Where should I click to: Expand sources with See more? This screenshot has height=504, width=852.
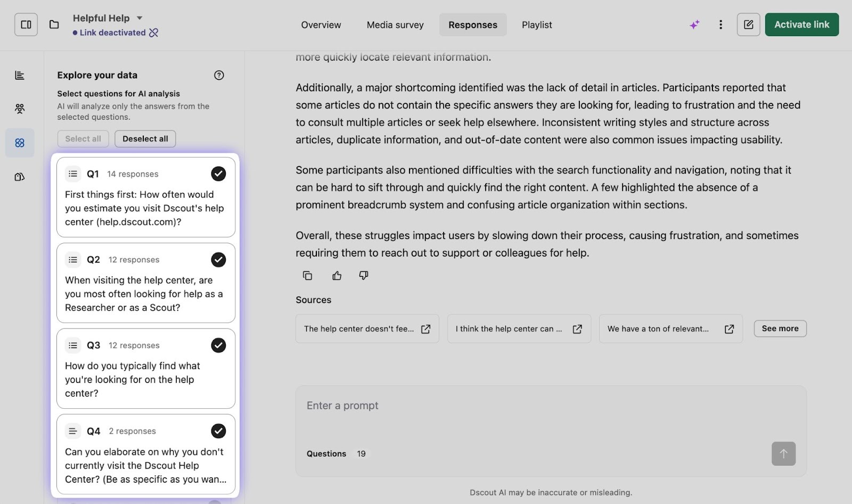click(x=780, y=328)
